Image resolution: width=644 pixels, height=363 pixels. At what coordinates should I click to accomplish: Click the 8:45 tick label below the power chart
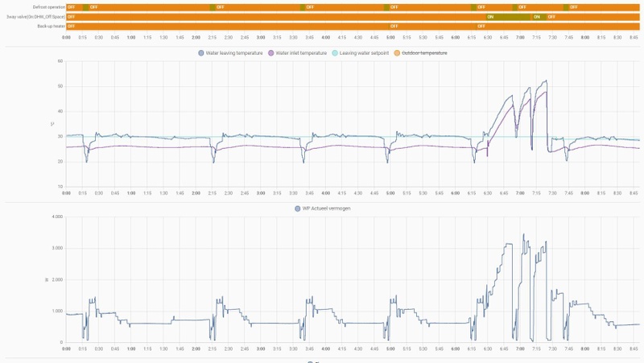tap(634, 349)
